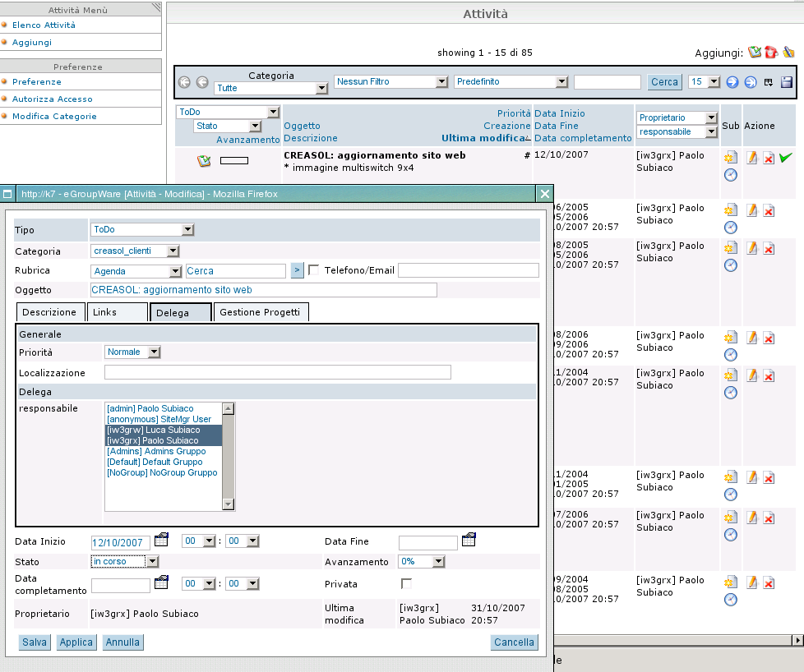Click ToDo type icon of CREASOL row

(x=204, y=161)
